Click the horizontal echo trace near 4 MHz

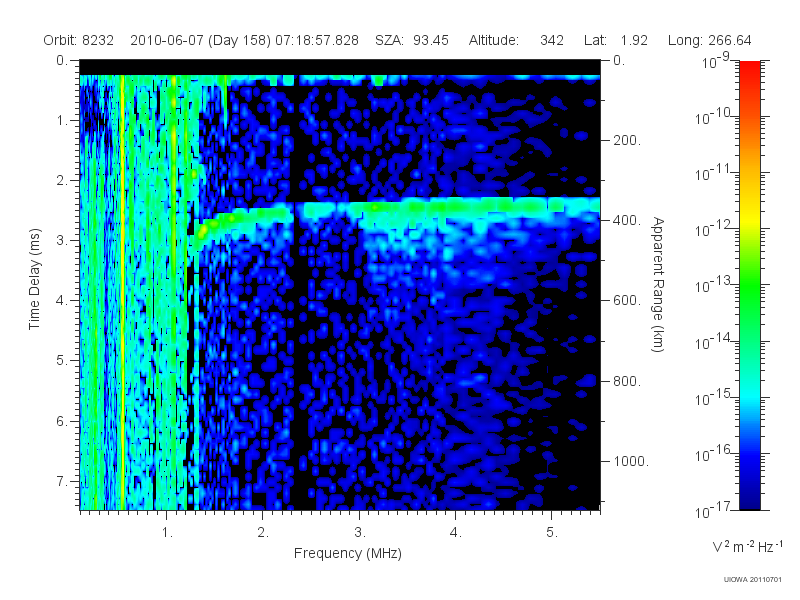456,207
